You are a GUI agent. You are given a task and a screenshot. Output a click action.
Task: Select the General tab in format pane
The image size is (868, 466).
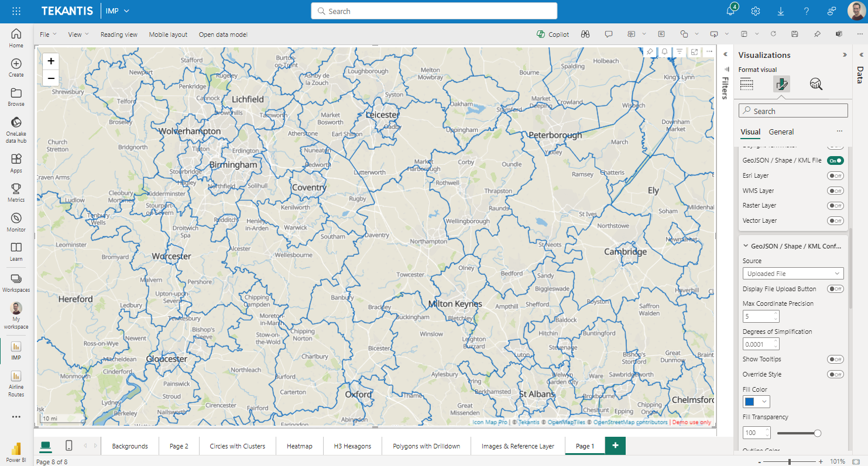point(781,132)
